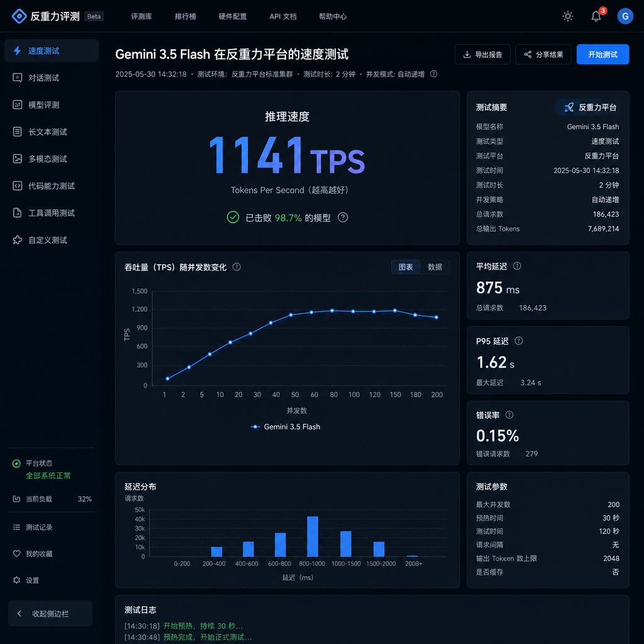Click help icon next to 错误率
644x644 pixels.
coord(509,415)
